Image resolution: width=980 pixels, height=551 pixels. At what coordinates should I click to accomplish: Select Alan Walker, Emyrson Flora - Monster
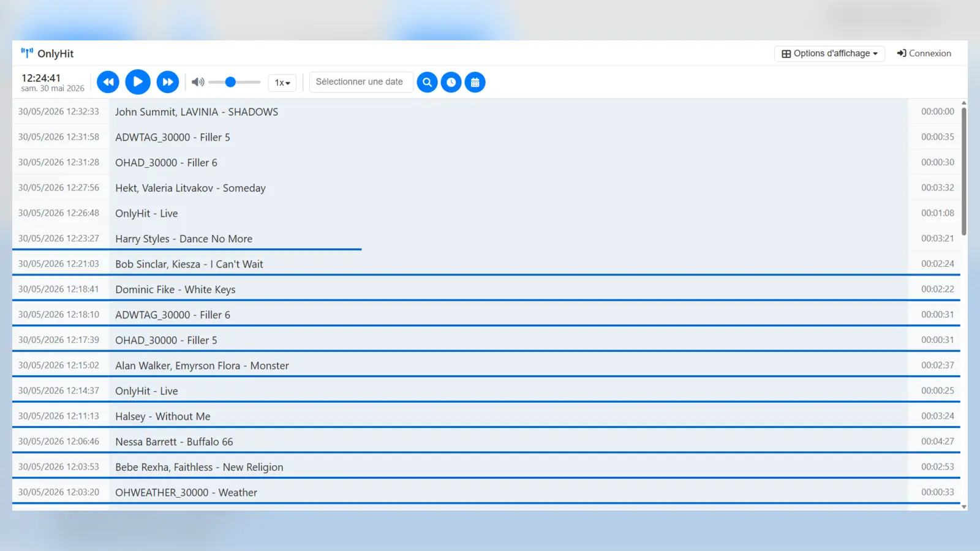(x=486, y=365)
